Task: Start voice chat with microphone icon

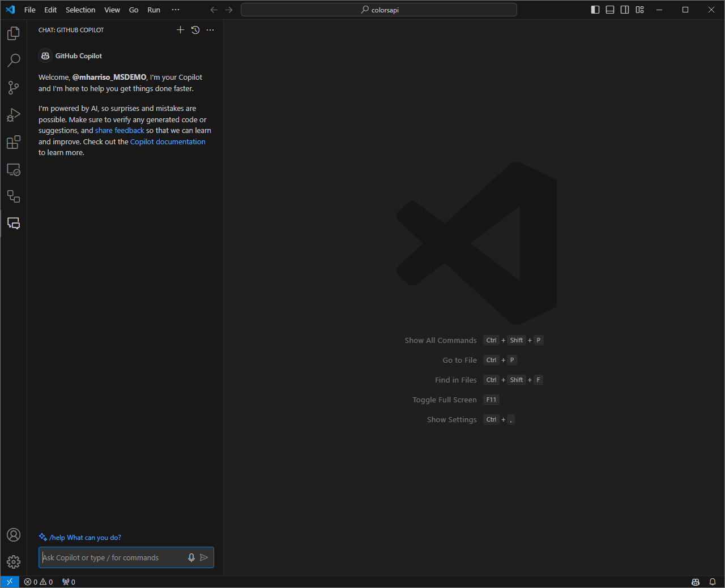Action: [191, 557]
